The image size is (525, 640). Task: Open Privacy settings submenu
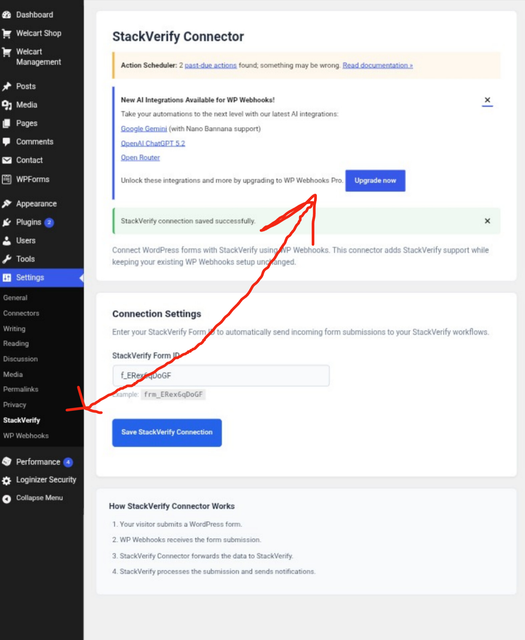pos(15,405)
